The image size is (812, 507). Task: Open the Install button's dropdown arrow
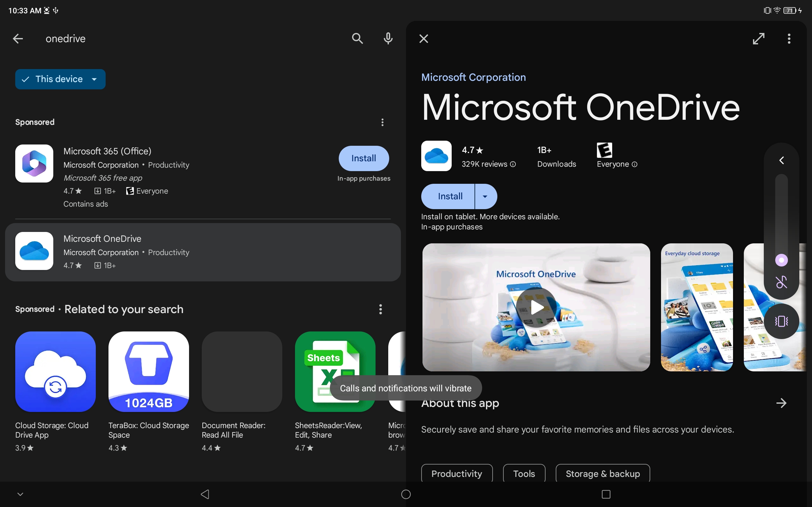(x=485, y=196)
